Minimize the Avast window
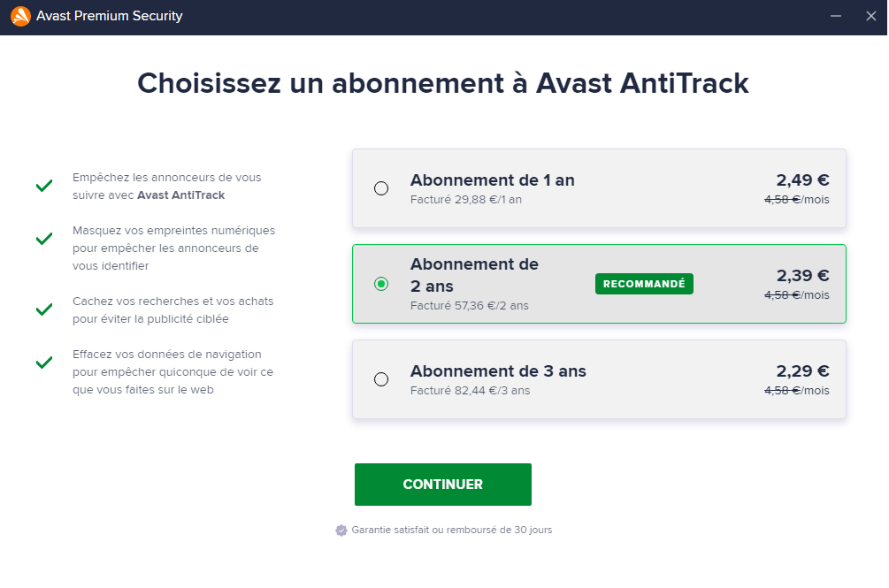 [836, 17]
